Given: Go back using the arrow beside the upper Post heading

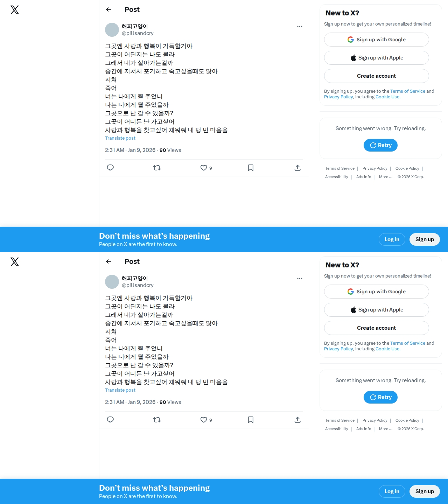Looking at the screenshot, I should (109, 9).
